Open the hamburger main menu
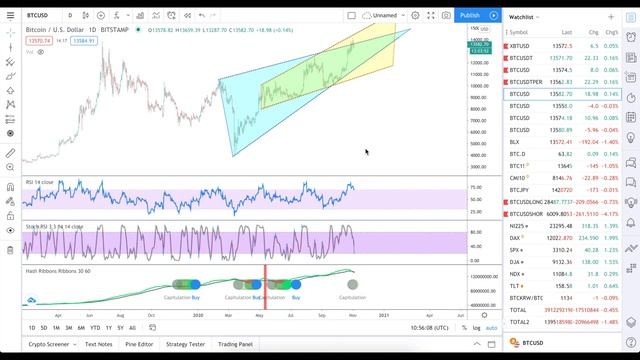640x360 pixels. (10, 16)
